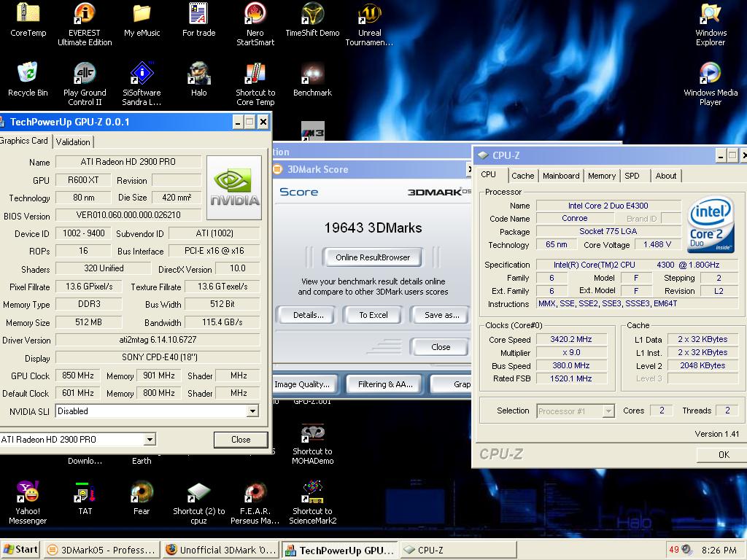Open the Mainboard tab in CPU-Z
Image resolution: width=747 pixels, height=560 pixels.
point(561,176)
